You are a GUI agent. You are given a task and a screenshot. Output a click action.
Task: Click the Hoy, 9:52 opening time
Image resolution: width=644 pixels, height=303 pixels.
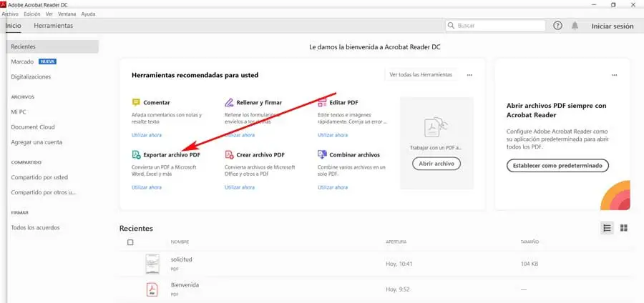click(x=398, y=289)
